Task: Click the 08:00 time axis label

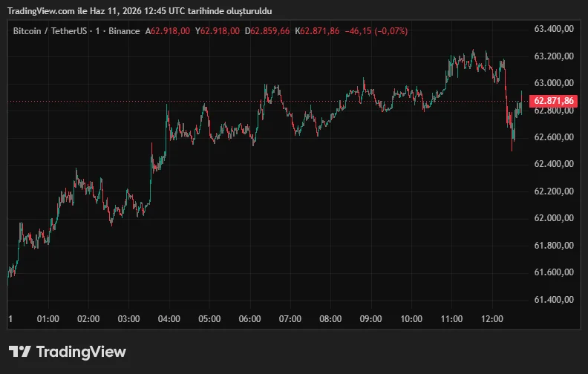Action: pos(330,319)
